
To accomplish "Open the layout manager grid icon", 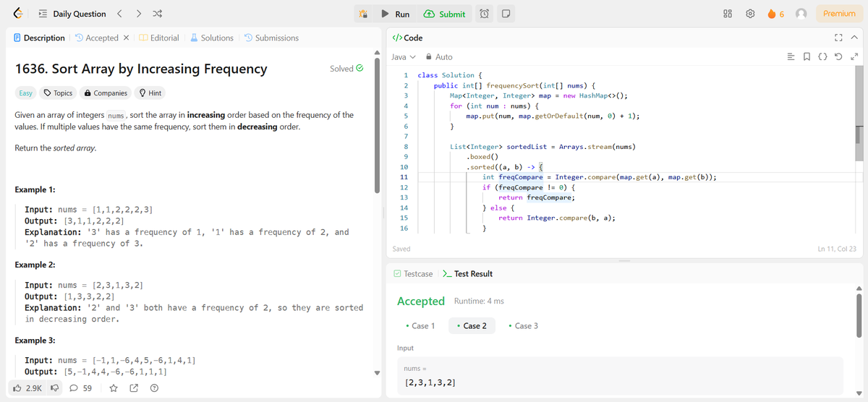I will (x=728, y=14).
